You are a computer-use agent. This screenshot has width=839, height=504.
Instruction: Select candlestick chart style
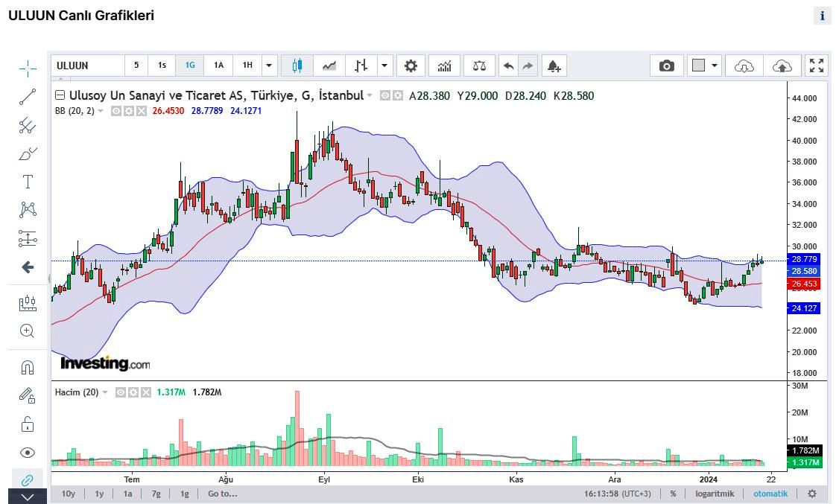(297, 66)
